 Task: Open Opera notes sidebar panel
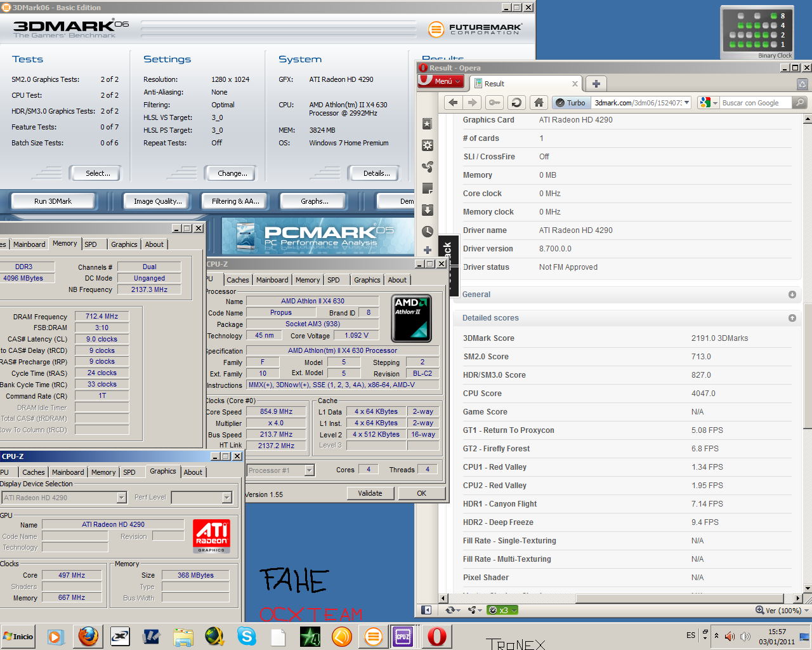(x=428, y=189)
